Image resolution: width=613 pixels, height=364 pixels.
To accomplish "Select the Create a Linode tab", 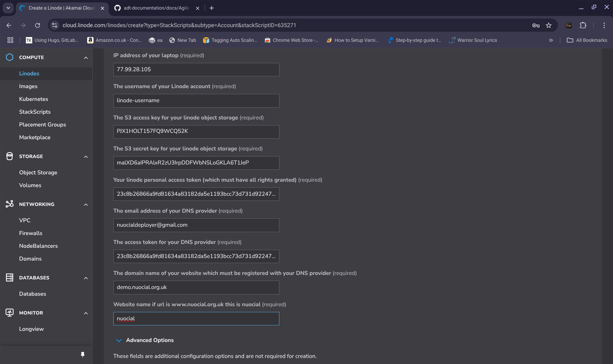I will [x=62, y=8].
